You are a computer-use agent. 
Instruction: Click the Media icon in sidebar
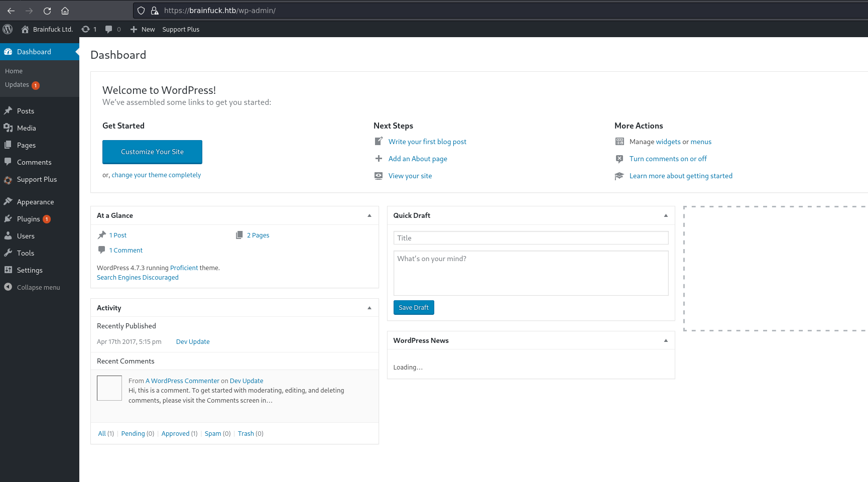point(8,128)
